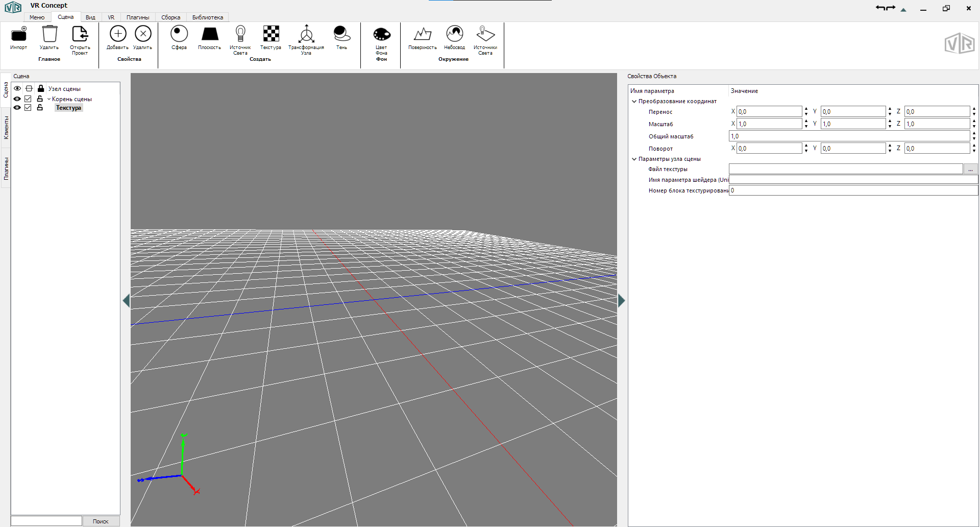Open the Плагины ribbon tab
Image resolution: width=980 pixels, height=527 pixels.
[x=138, y=17]
